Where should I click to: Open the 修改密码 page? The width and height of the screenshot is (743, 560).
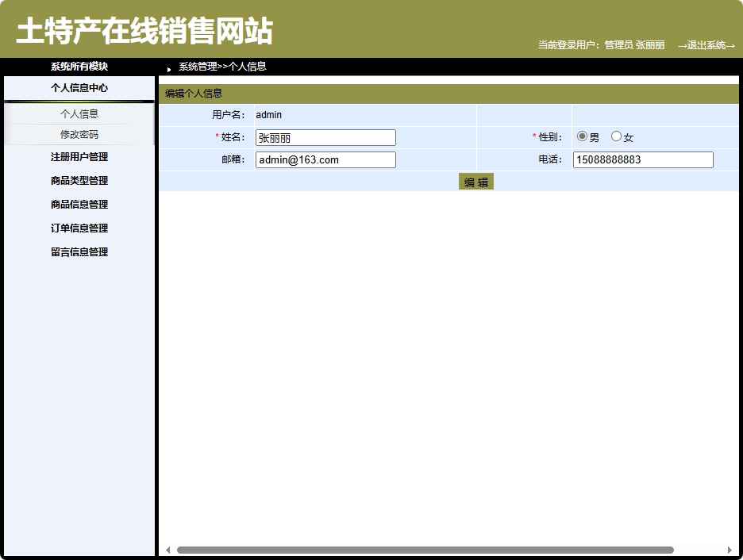point(79,135)
